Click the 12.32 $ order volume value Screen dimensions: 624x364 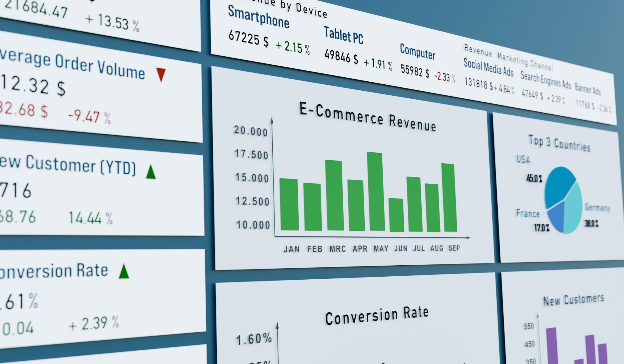click(x=33, y=85)
